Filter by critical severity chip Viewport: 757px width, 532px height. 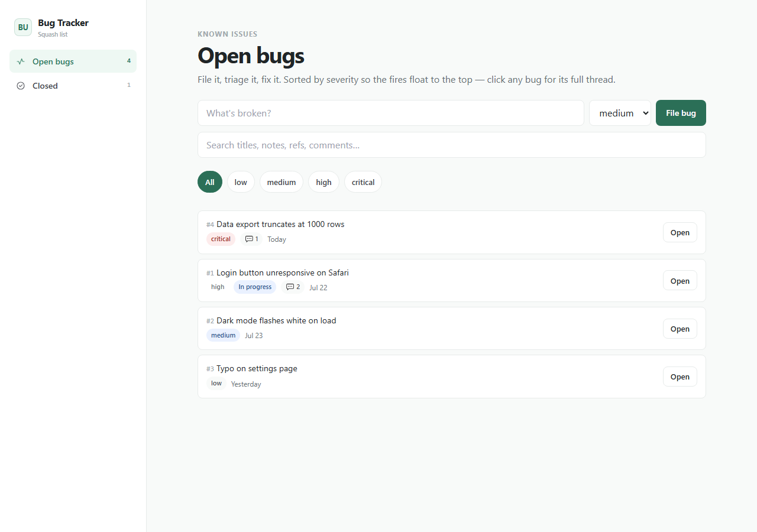(x=363, y=182)
